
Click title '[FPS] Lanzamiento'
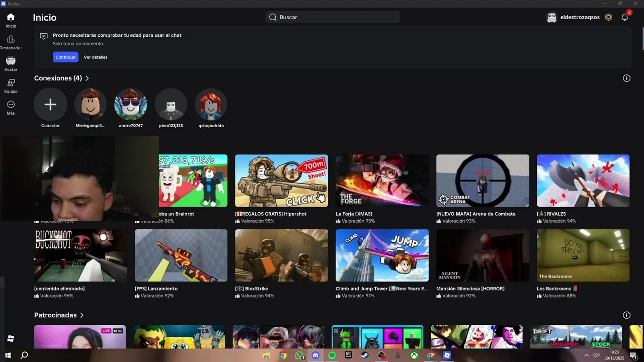click(156, 289)
